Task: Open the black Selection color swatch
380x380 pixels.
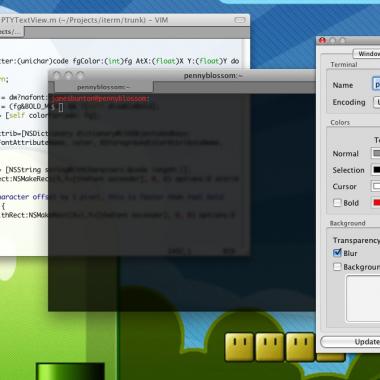Action: 376,170
